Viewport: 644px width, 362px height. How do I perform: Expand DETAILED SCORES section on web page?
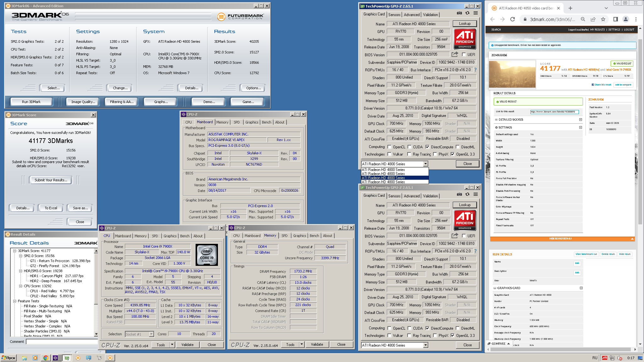click(580, 119)
